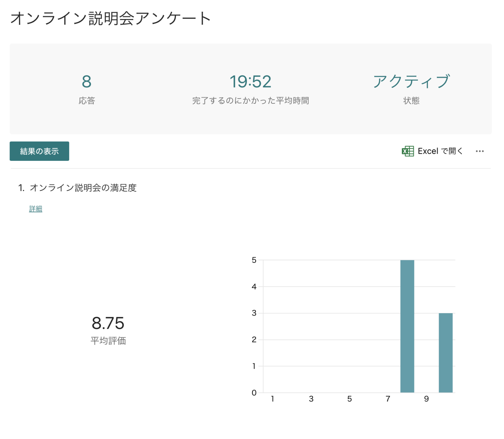Click the Excel で開く text label

pos(440,151)
